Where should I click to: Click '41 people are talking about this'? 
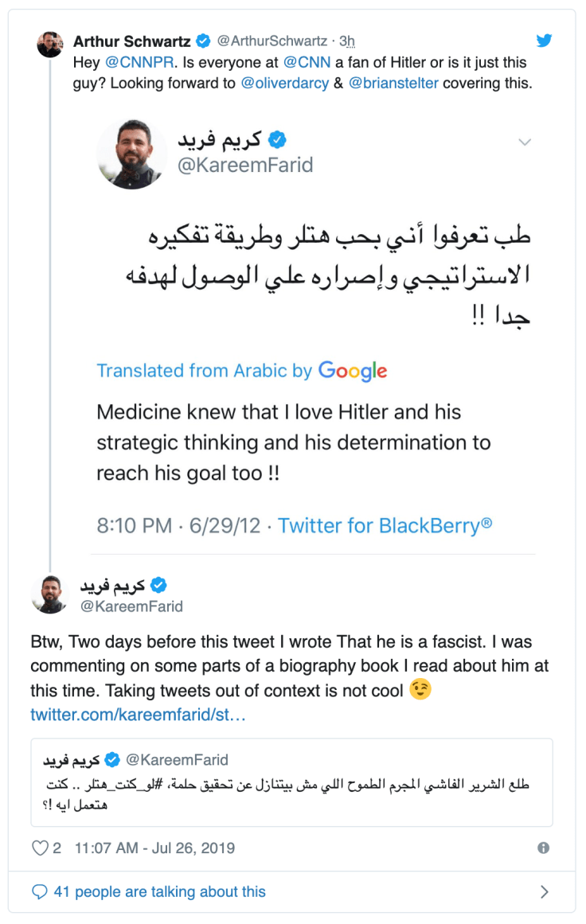coord(159,891)
